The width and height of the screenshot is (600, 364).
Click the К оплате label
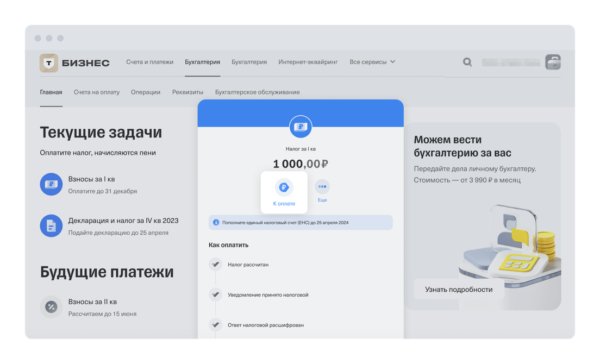coord(284,204)
